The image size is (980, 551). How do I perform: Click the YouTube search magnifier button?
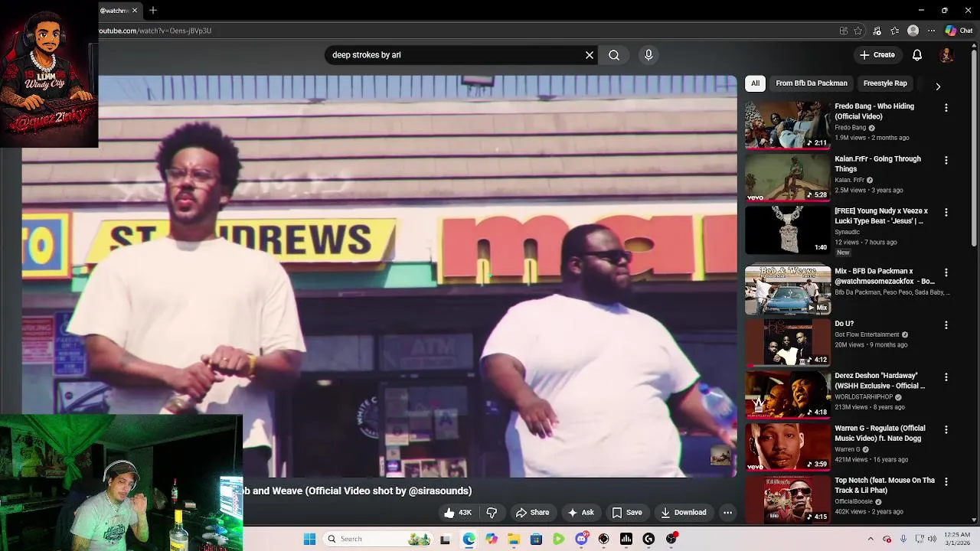click(614, 55)
